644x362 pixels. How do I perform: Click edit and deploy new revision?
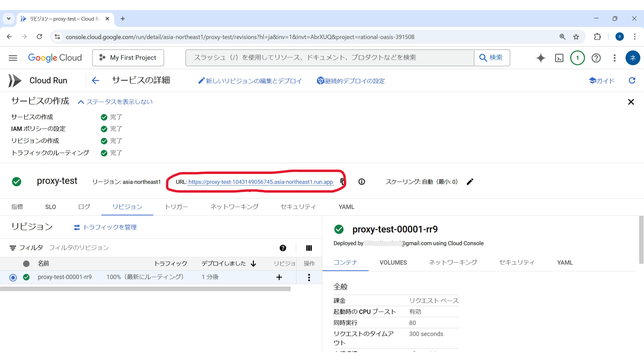point(250,81)
